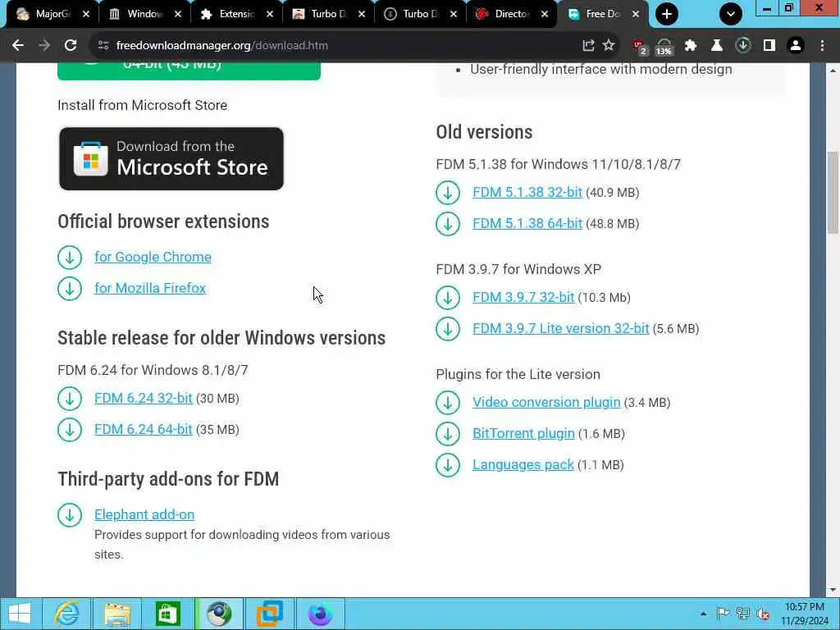Open the Firefox icon on taskbar

click(x=320, y=614)
